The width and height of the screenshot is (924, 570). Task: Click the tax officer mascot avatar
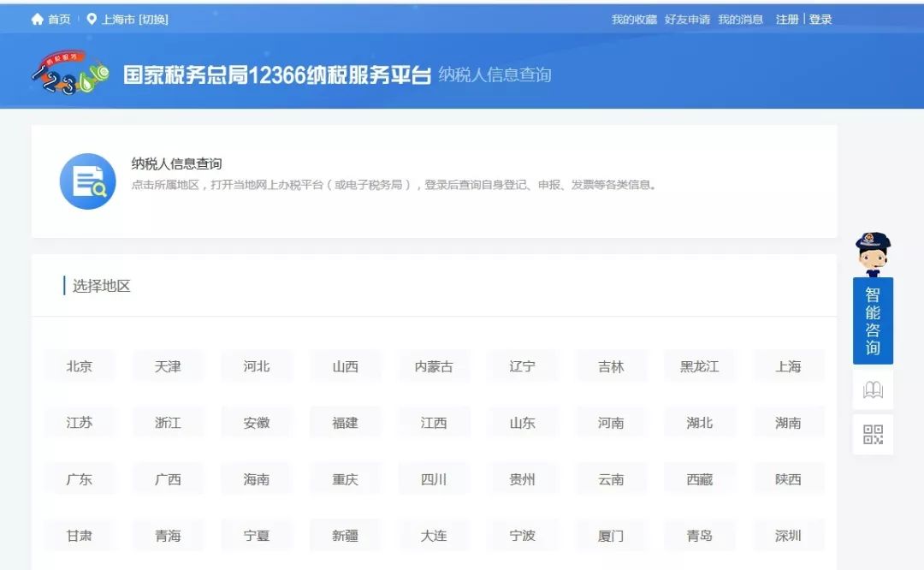click(x=873, y=254)
